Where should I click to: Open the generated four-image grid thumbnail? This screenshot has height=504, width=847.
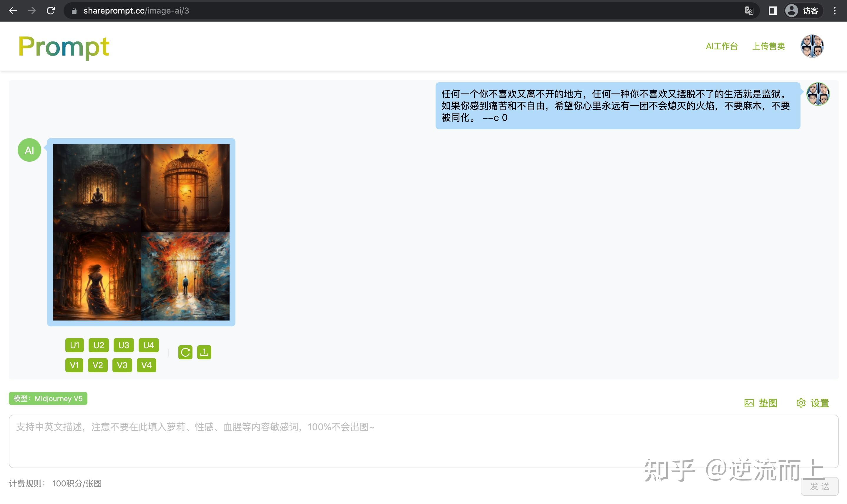click(x=141, y=232)
